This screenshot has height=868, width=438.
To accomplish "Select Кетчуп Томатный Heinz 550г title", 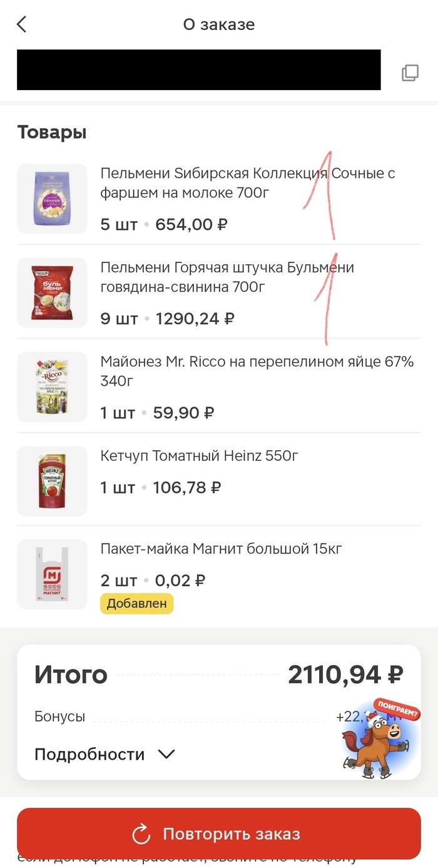I will click(199, 456).
